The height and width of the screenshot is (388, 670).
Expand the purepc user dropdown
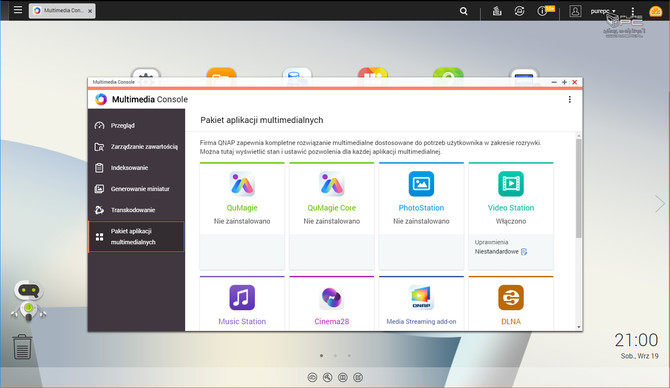click(x=603, y=11)
